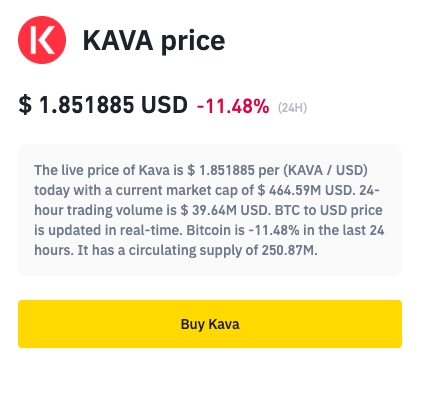The width and height of the screenshot is (447, 393).
Task: Click the gray (24H) label
Action: [x=292, y=107]
